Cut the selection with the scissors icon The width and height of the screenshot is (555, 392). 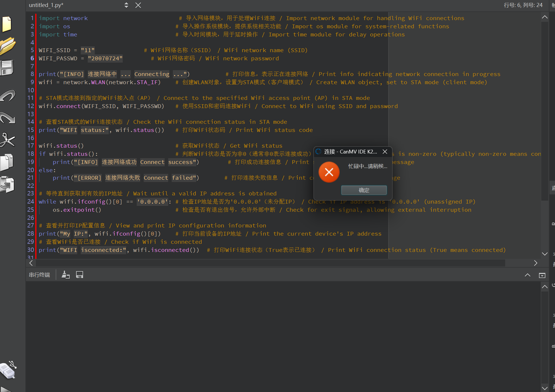click(7, 140)
